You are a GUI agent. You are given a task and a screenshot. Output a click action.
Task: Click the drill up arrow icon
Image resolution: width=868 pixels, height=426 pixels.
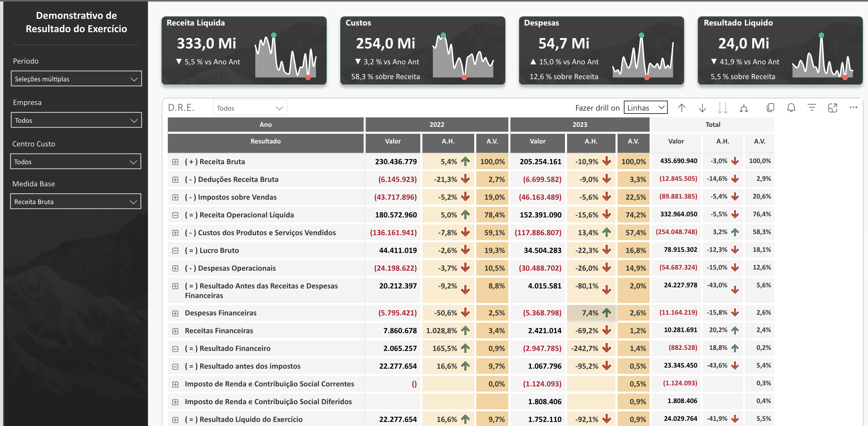click(682, 108)
